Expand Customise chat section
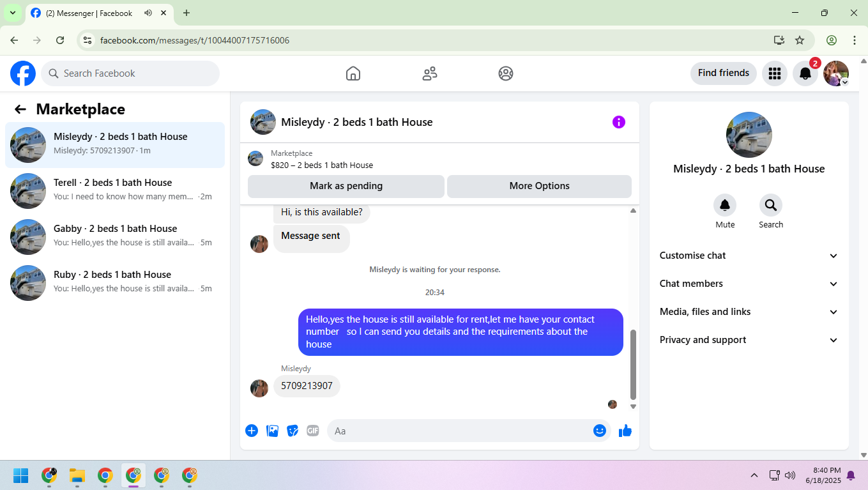 tap(749, 256)
